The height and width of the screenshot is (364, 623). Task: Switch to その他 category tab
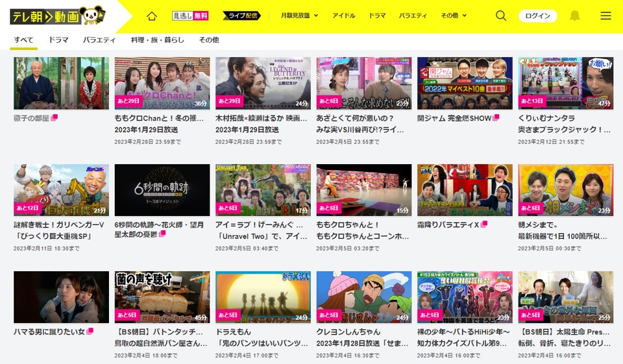[x=209, y=40]
